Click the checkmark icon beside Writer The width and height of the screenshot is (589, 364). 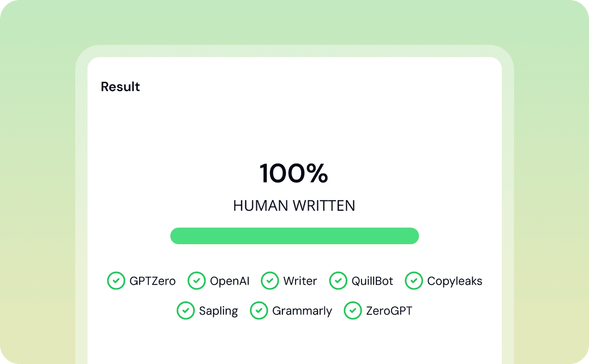click(270, 281)
